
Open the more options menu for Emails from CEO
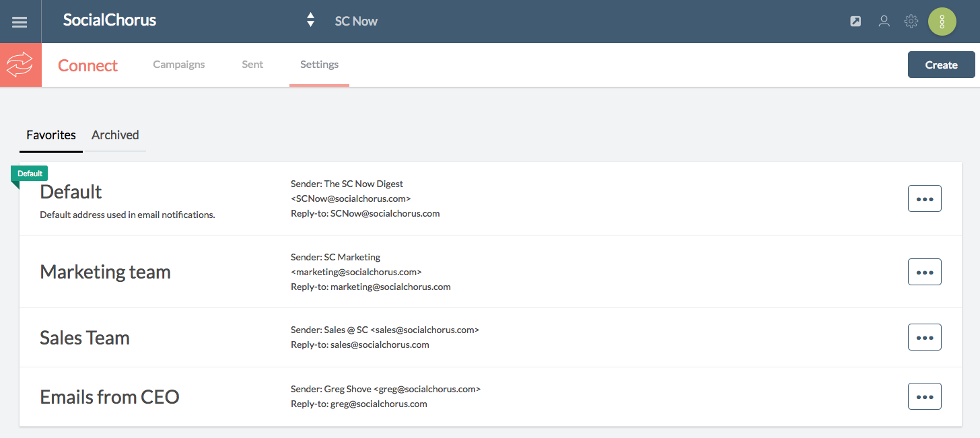pos(924,396)
